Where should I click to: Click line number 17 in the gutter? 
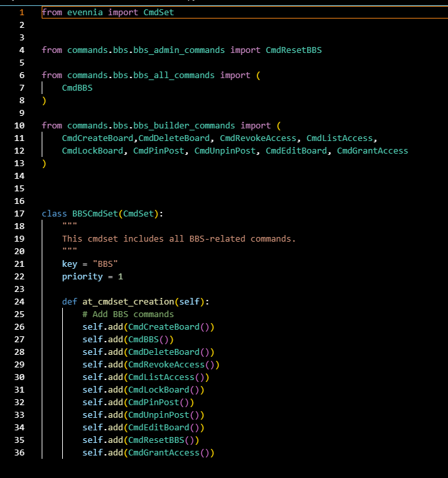click(20, 213)
